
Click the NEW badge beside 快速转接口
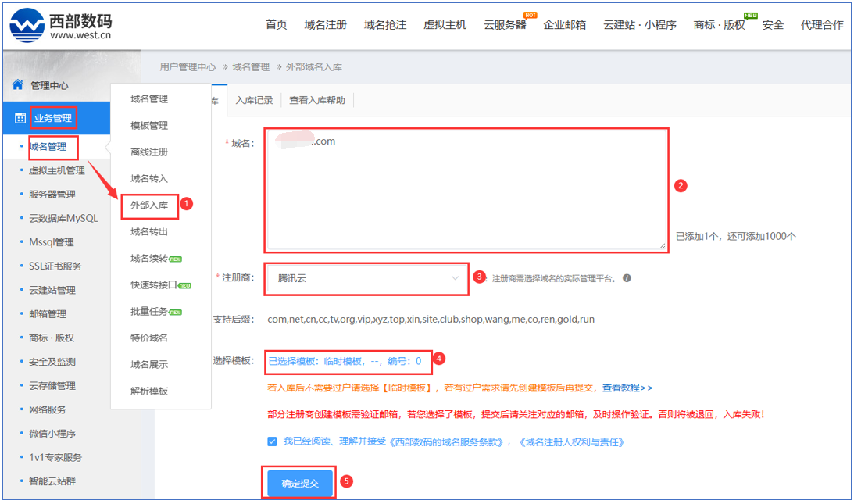pyautogui.click(x=185, y=286)
